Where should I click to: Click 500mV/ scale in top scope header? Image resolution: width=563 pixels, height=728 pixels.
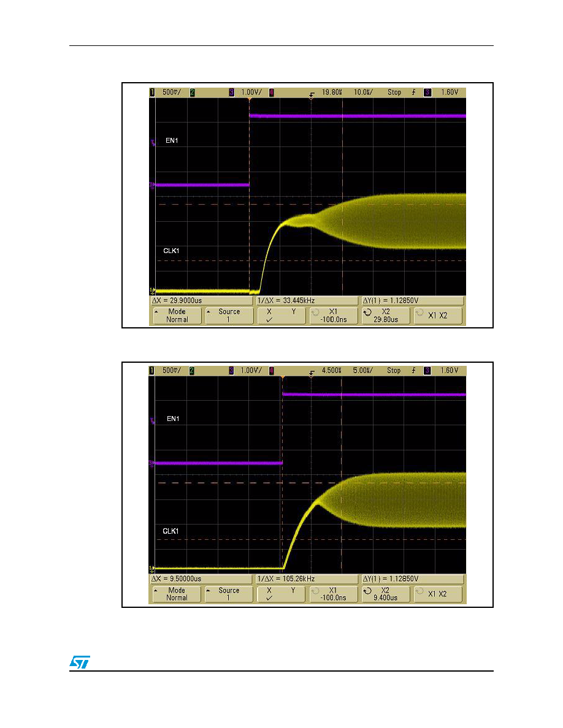coord(171,93)
